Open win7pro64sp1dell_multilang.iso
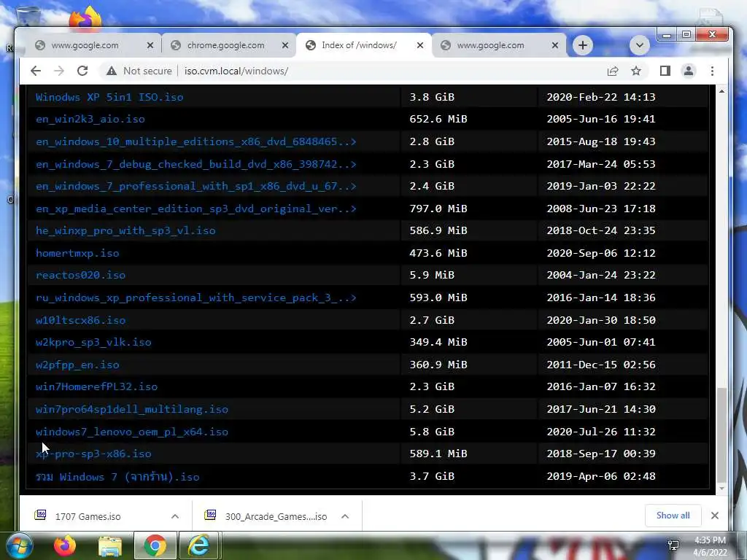Image resolution: width=747 pixels, height=560 pixels. (132, 409)
